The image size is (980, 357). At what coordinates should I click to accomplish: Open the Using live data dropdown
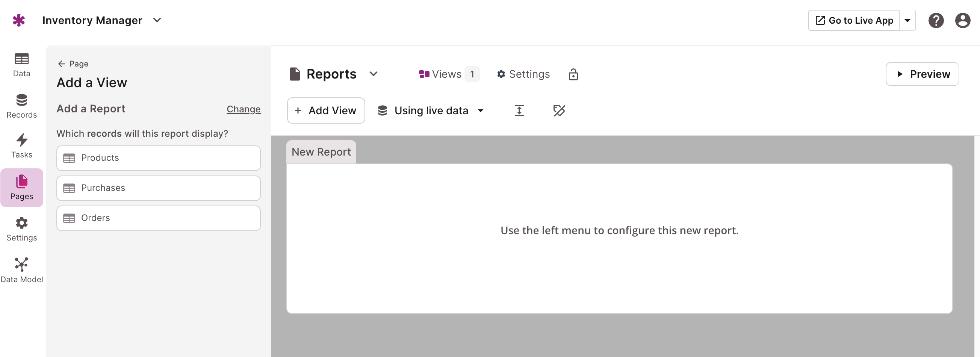(x=431, y=110)
